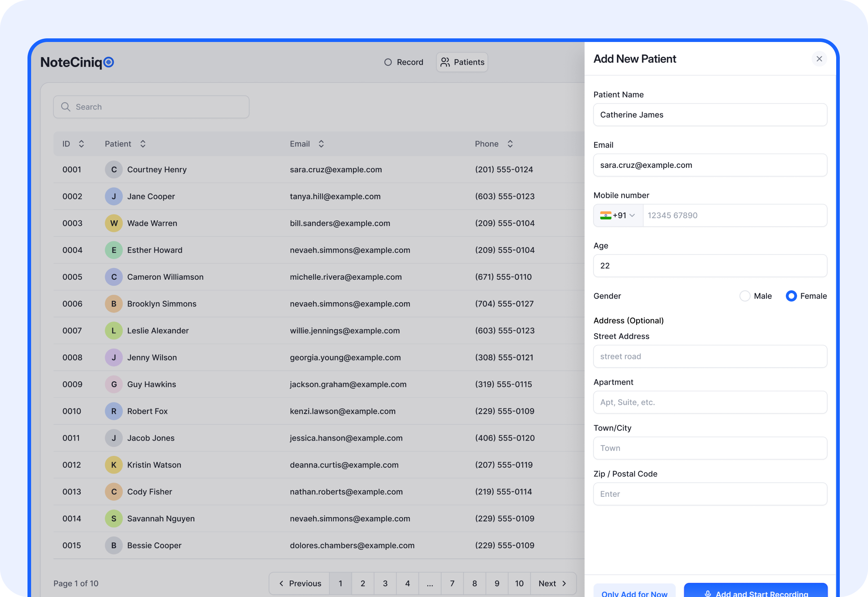The width and height of the screenshot is (868, 597).
Task: Click the Age input field
Action: (710, 266)
